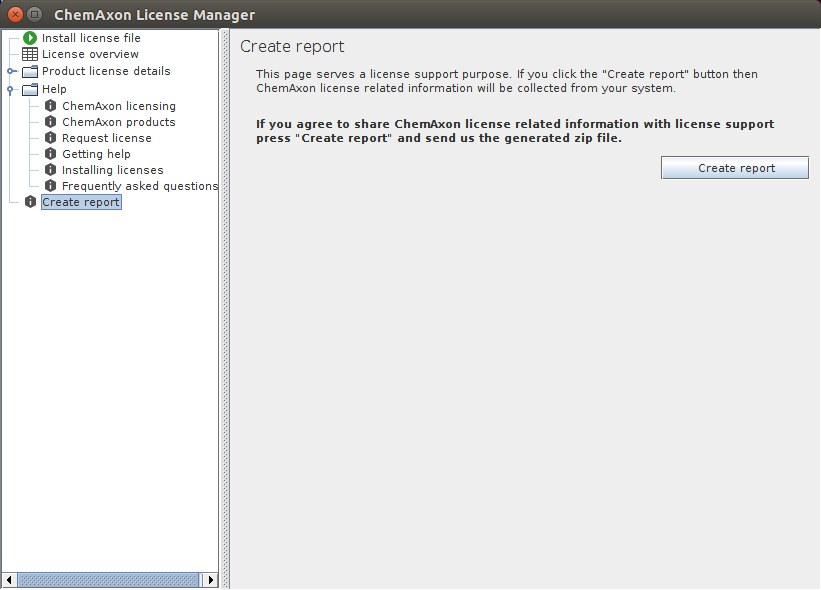
Task: Click the info icon beside Request license
Action: [x=50, y=137]
